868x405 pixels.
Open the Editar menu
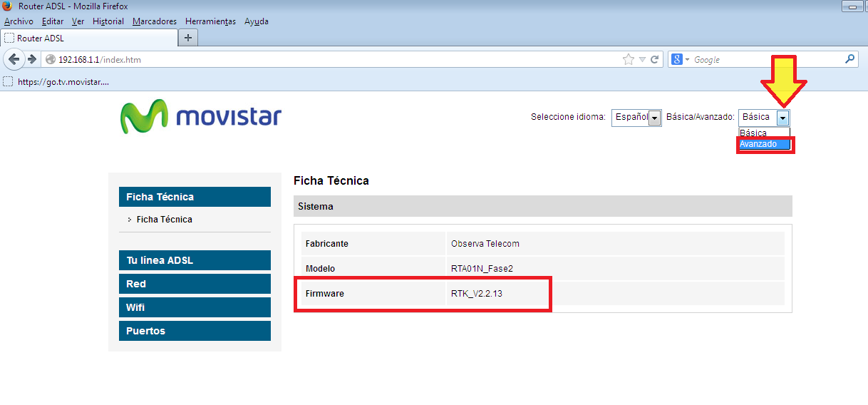tap(53, 21)
